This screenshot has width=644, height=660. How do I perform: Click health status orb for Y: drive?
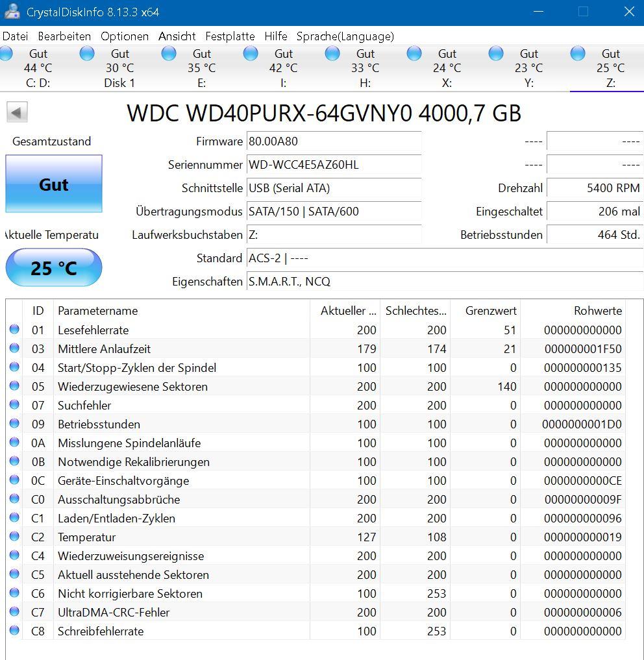496,53
